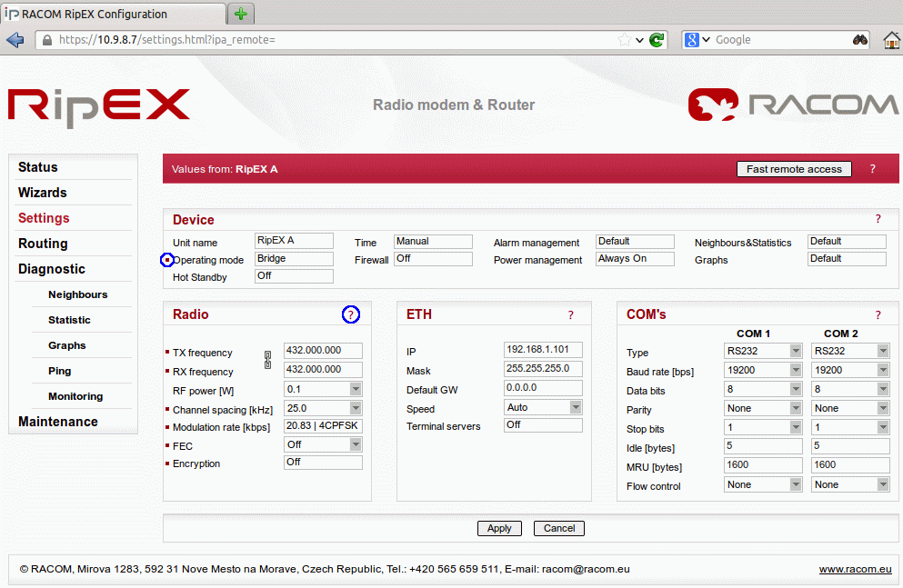Click the ETH Mask field

(x=543, y=369)
